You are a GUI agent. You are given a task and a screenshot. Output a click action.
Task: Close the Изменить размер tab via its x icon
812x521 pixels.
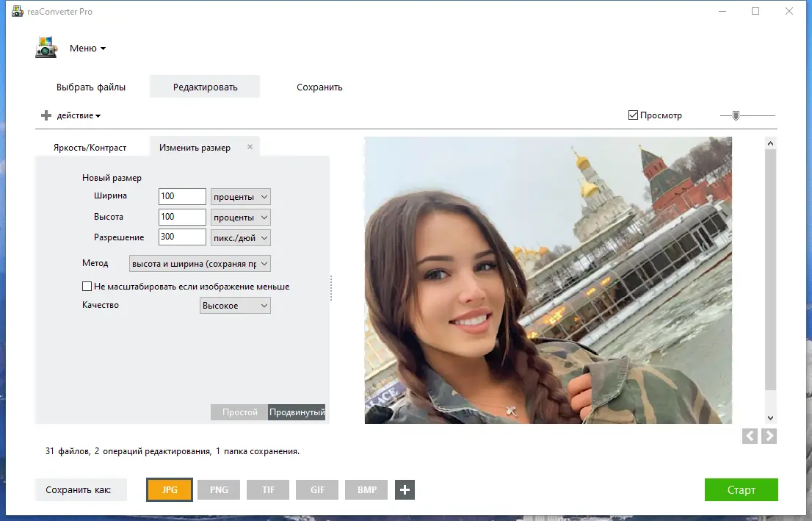click(250, 146)
